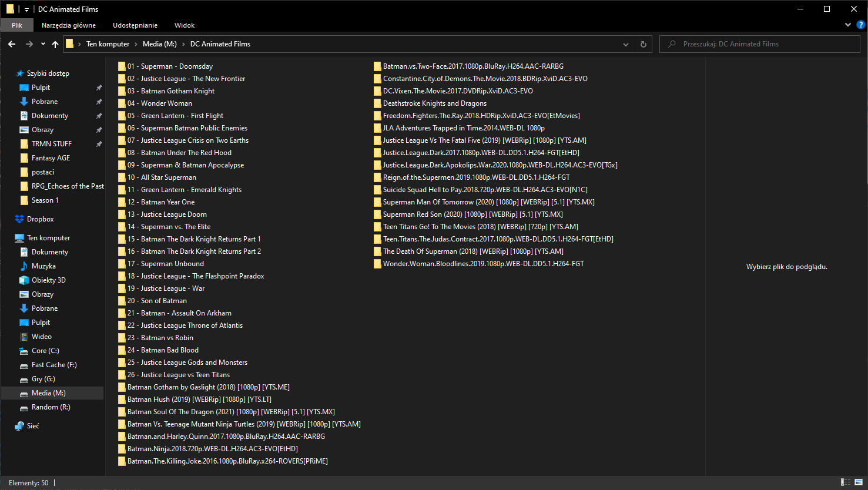Image resolution: width=868 pixels, height=490 pixels.
Task: Open the Help question mark icon
Action: 861,25
